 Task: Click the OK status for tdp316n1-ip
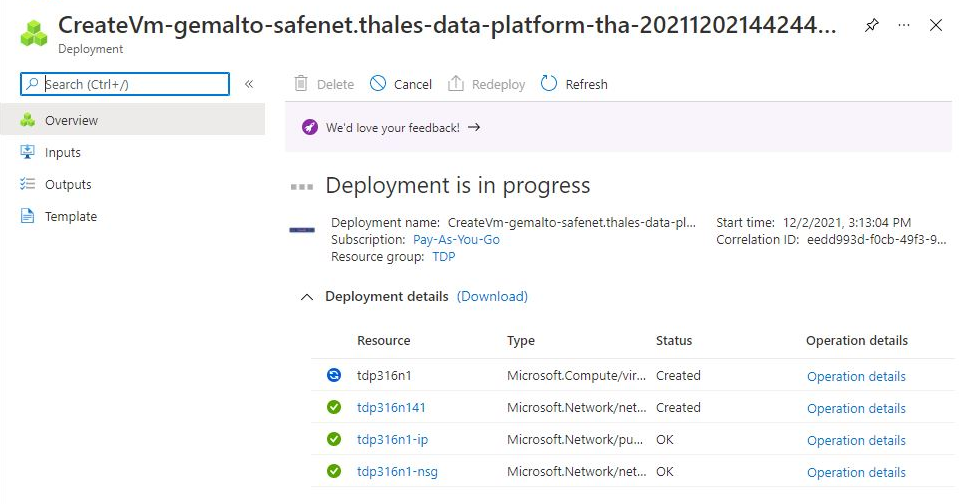(x=664, y=440)
